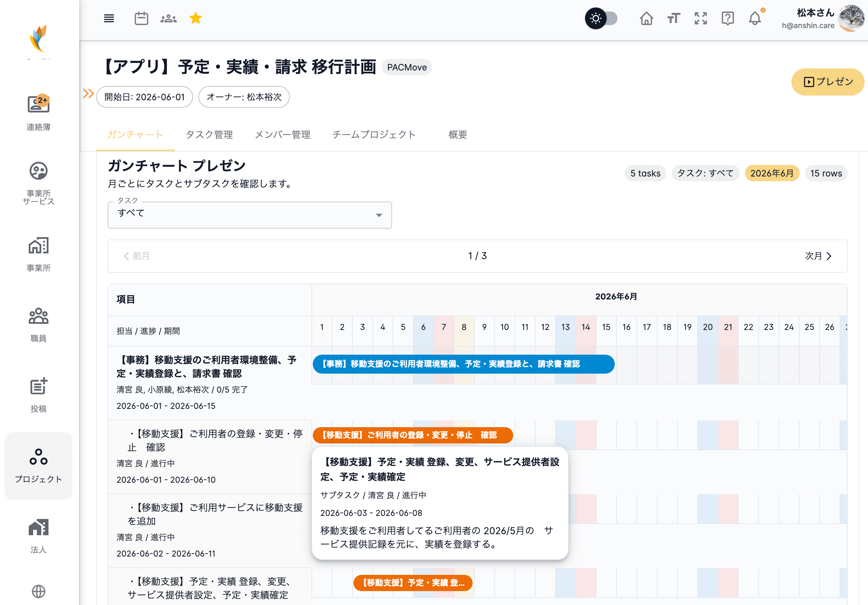
Task: Open the groups people icon in top bar
Action: pyautogui.click(x=169, y=18)
